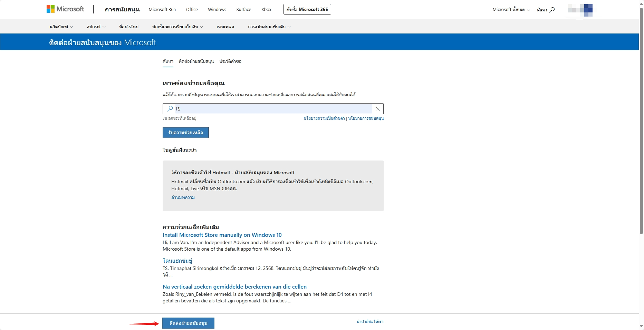Open the นโยบายการสนับสนุน link
Viewport: 644px width, 330px height.
click(366, 118)
